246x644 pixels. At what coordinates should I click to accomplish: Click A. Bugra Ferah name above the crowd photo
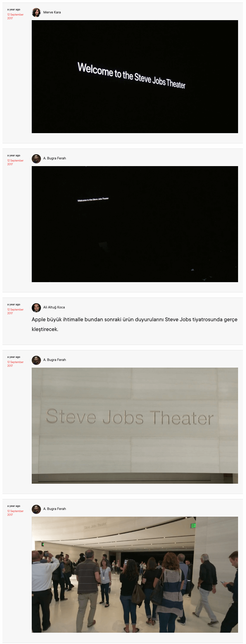[55, 509]
